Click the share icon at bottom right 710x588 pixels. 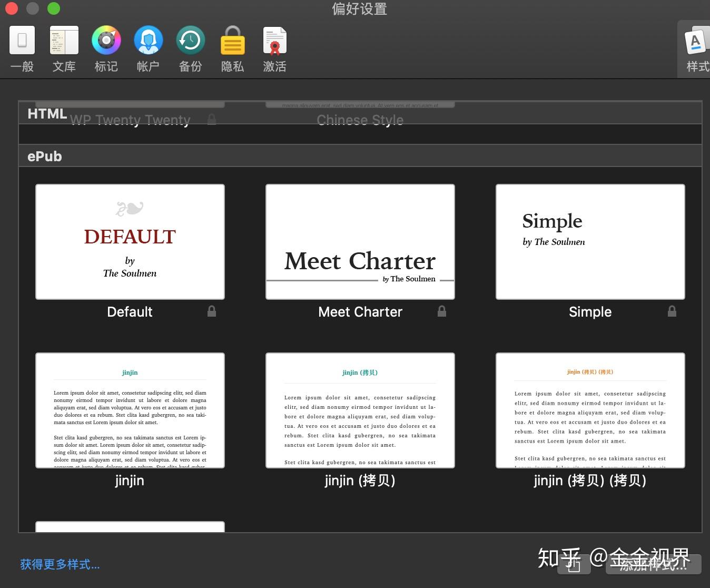574,564
